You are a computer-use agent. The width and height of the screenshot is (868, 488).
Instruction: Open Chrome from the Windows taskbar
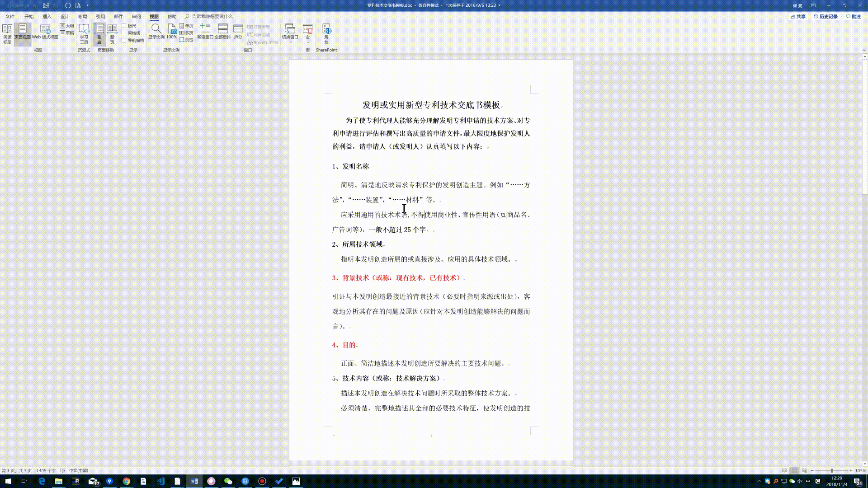[x=127, y=481]
